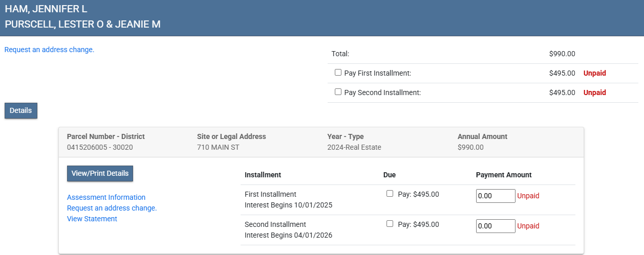Click the site address 710 MAIN ST
The height and width of the screenshot is (255, 644).
[218, 147]
